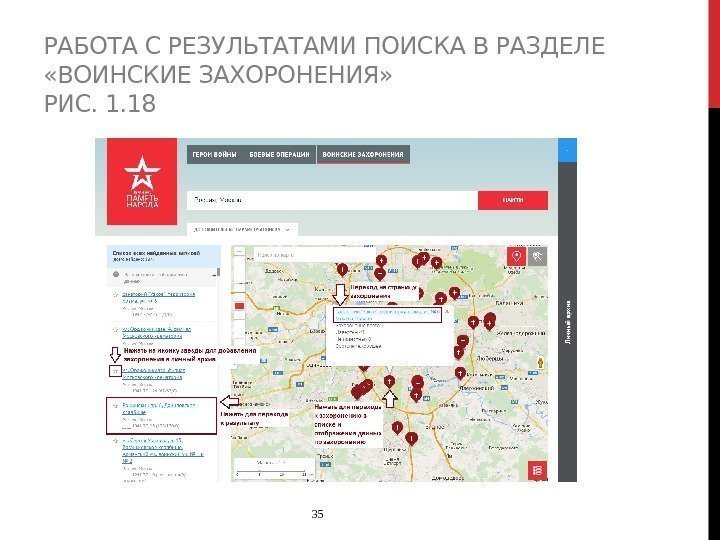Click the star icon of the second burial result

pos(116,329)
